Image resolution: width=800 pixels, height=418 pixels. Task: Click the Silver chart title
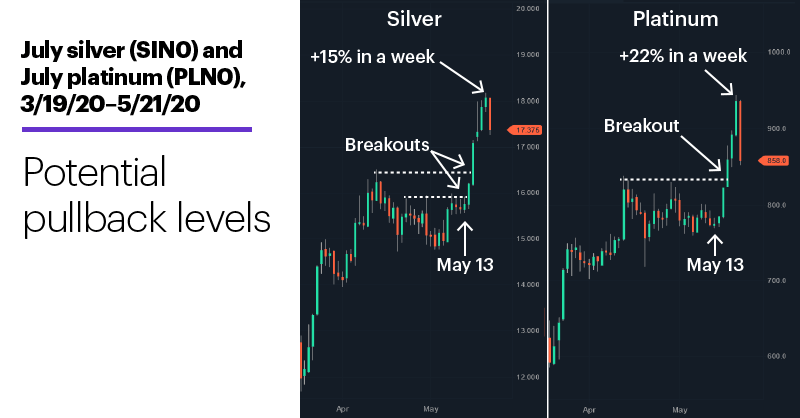point(414,19)
